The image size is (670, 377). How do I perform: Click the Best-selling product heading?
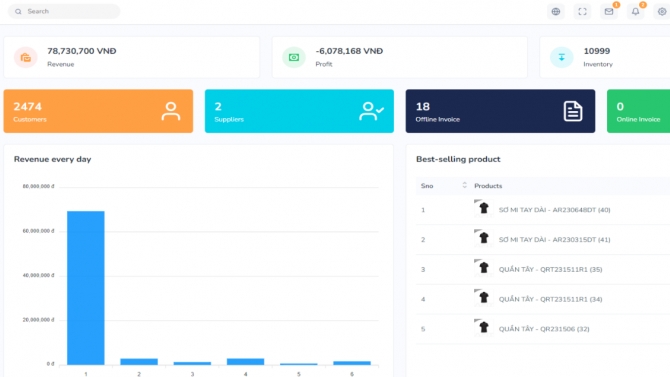pyautogui.click(x=458, y=159)
